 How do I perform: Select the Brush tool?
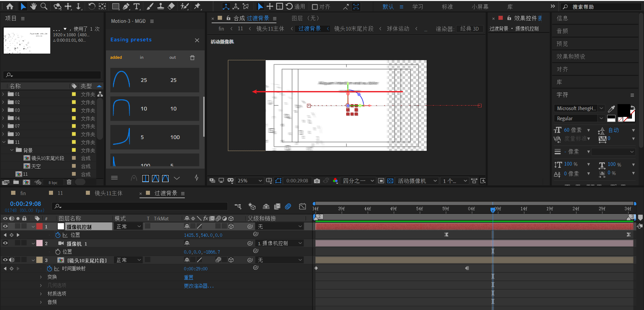(x=150, y=6)
